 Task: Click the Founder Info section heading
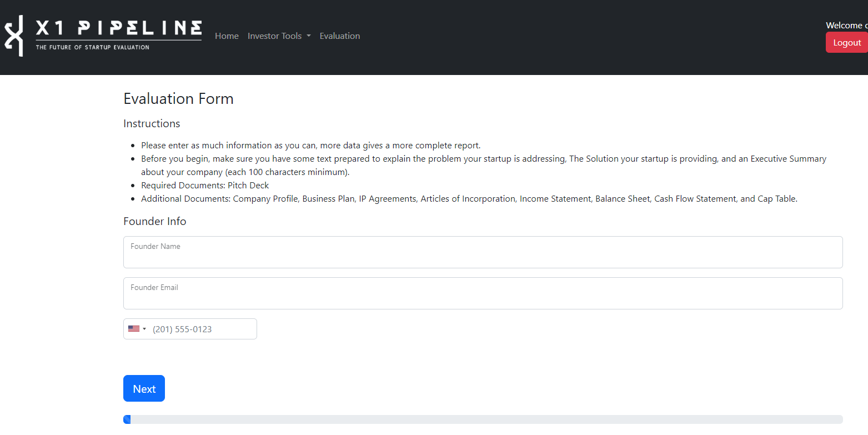(x=155, y=221)
